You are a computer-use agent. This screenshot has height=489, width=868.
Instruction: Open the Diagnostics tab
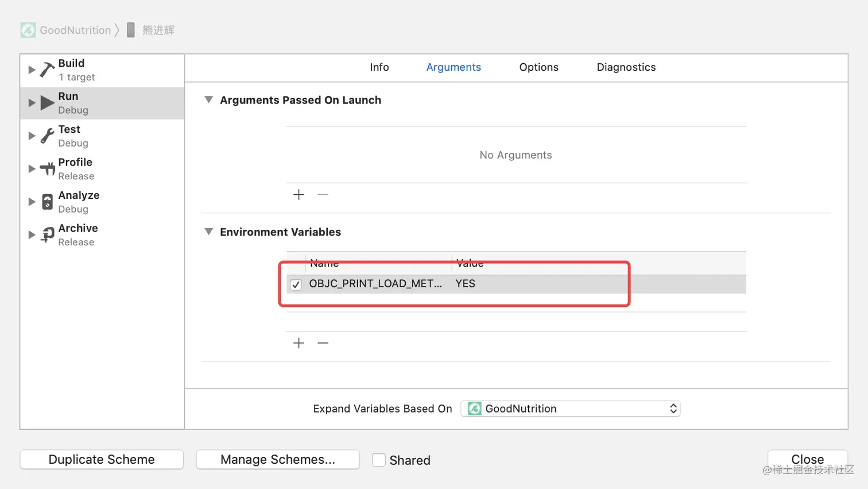click(x=626, y=67)
